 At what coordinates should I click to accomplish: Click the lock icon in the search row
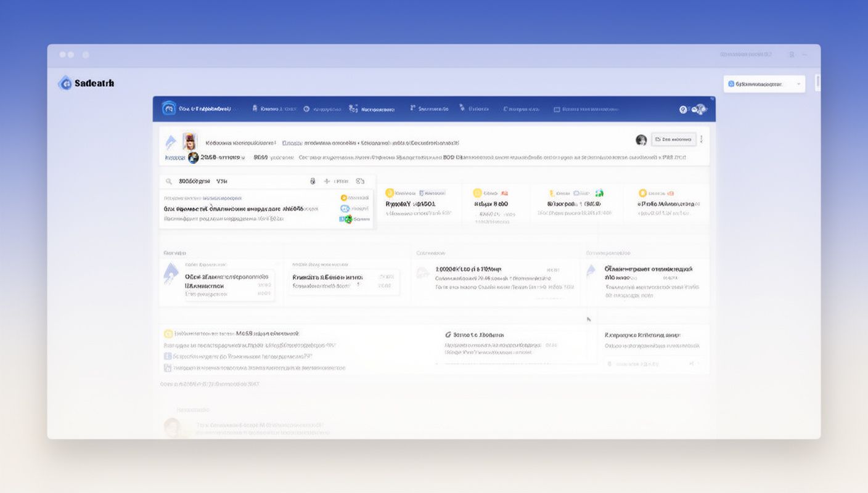point(313,181)
